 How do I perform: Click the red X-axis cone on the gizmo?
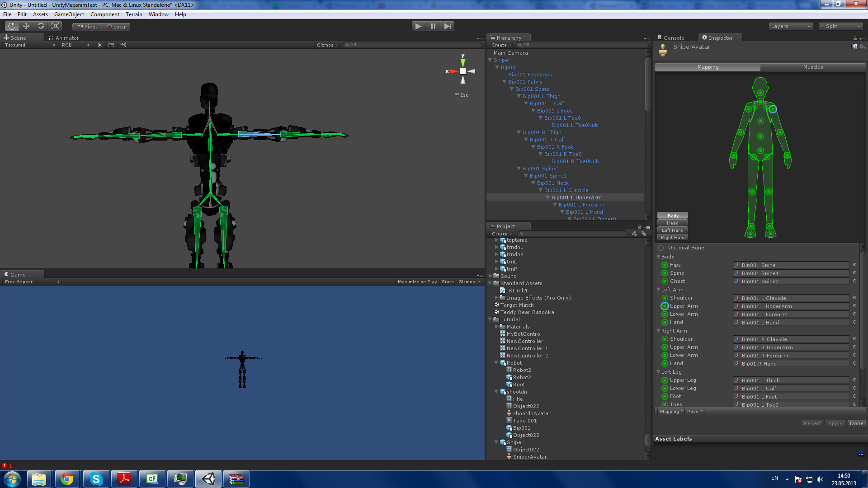tap(453, 71)
